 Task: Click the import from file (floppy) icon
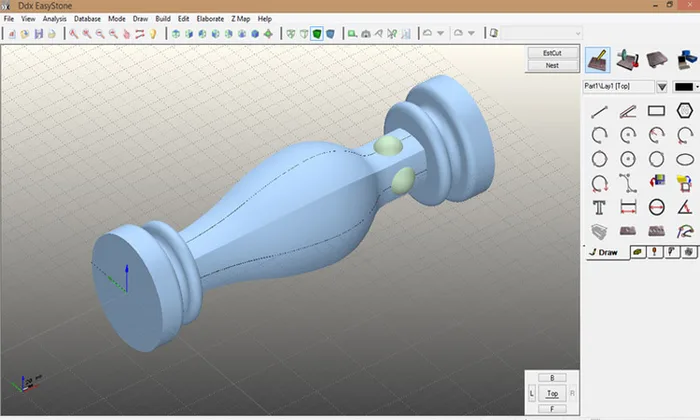click(656, 182)
